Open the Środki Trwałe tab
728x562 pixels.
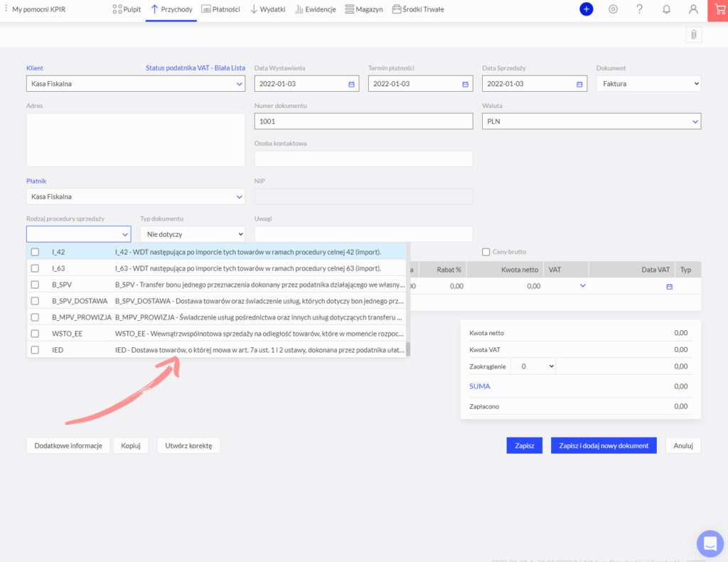[418, 9]
